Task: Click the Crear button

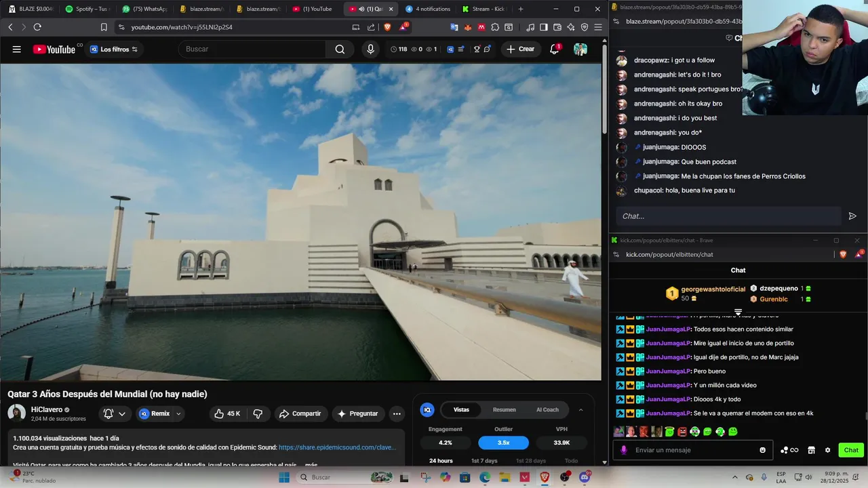Action: tap(521, 49)
